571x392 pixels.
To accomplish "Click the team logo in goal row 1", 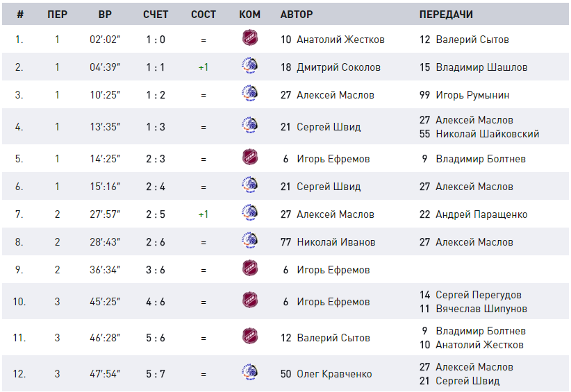I will point(250,38).
